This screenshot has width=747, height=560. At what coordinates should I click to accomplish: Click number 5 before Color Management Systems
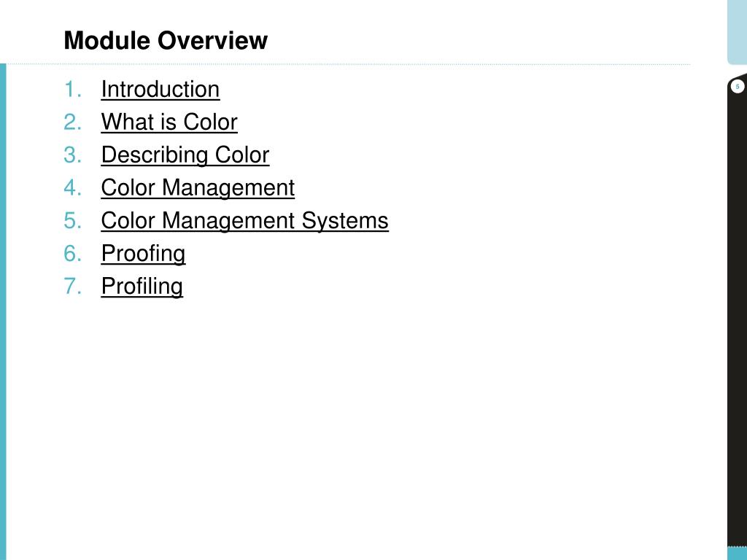pyautogui.click(x=71, y=221)
